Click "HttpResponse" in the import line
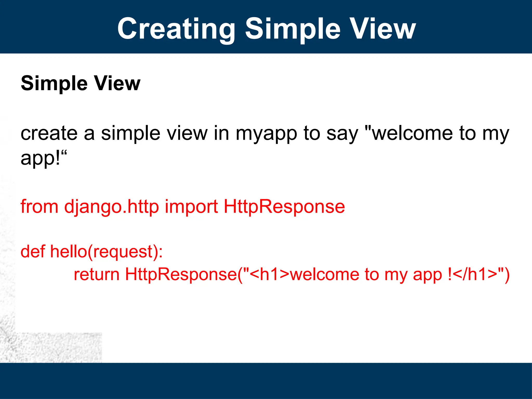 coord(284,207)
